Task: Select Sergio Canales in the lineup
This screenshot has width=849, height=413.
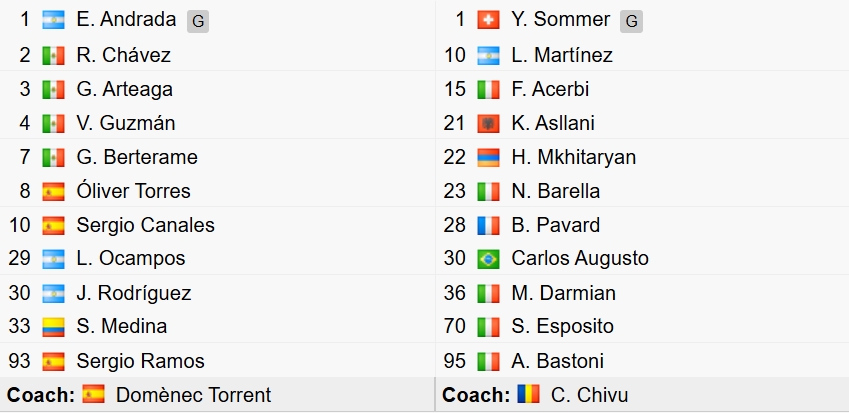Action: (x=145, y=225)
